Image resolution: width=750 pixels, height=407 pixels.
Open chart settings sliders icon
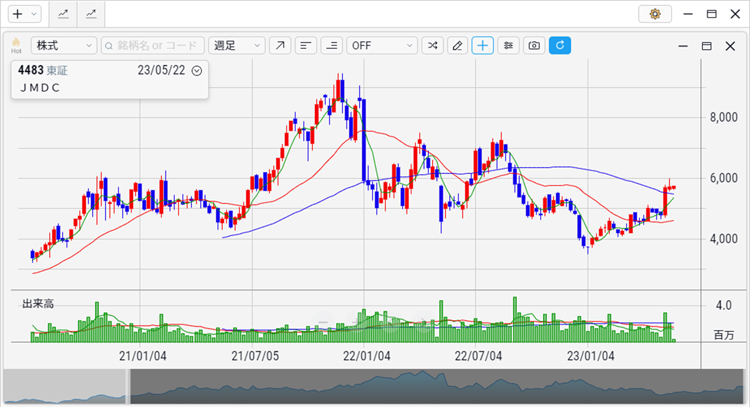point(509,46)
